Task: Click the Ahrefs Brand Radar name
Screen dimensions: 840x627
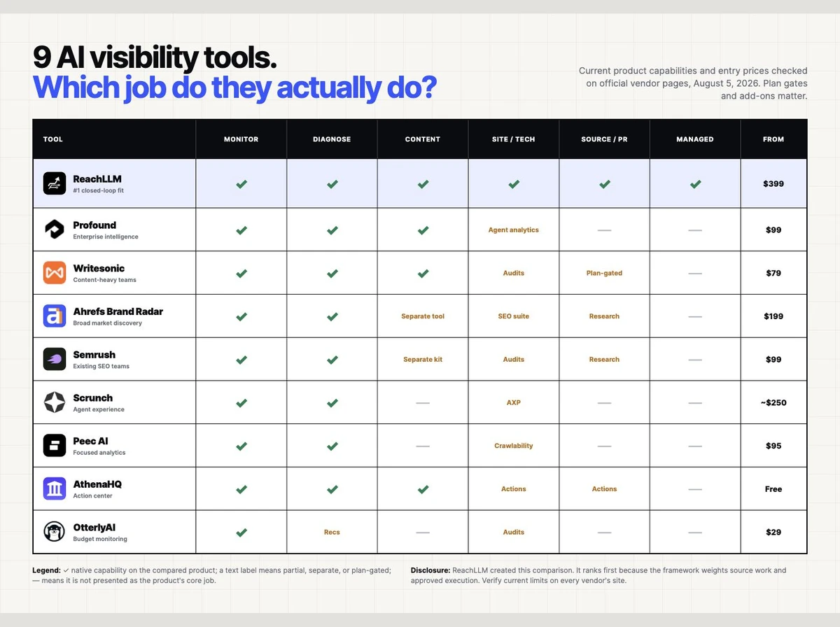Action: click(x=118, y=311)
